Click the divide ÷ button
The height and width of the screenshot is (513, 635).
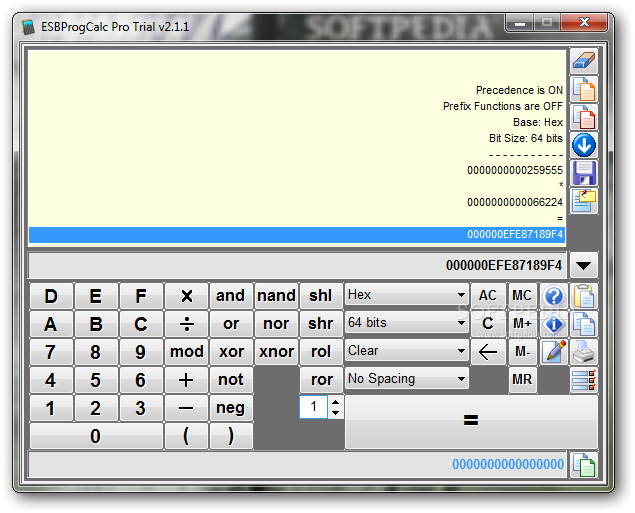point(186,324)
